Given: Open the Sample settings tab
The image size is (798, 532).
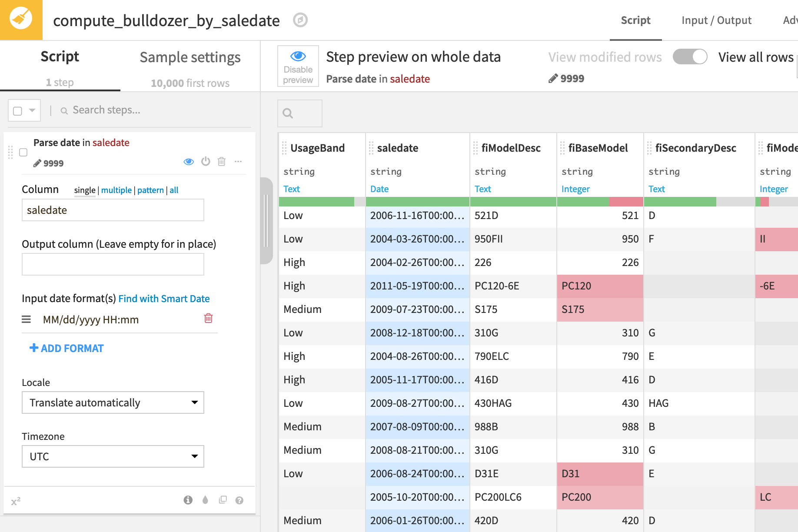Looking at the screenshot, I should (x=190, y=57).
